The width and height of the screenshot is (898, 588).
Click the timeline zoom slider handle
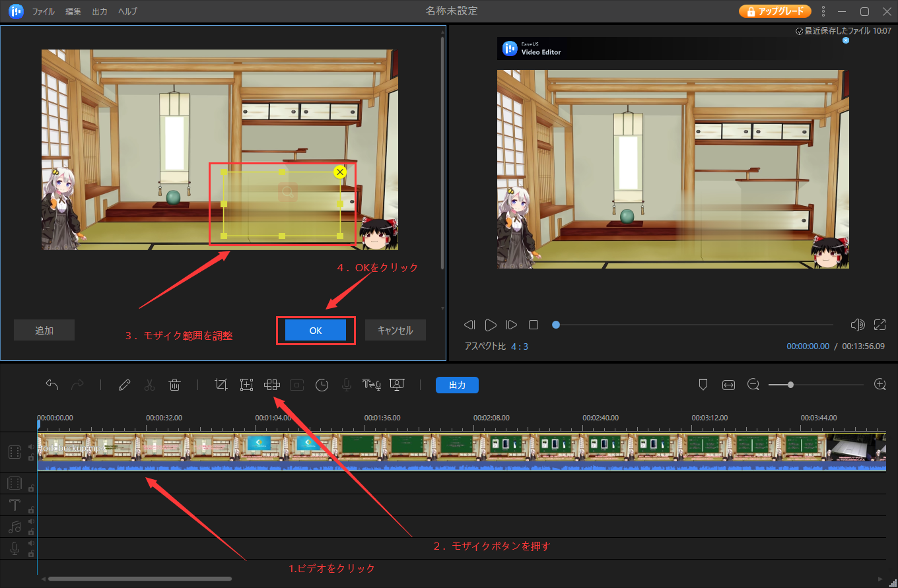[x=790, y=385]
